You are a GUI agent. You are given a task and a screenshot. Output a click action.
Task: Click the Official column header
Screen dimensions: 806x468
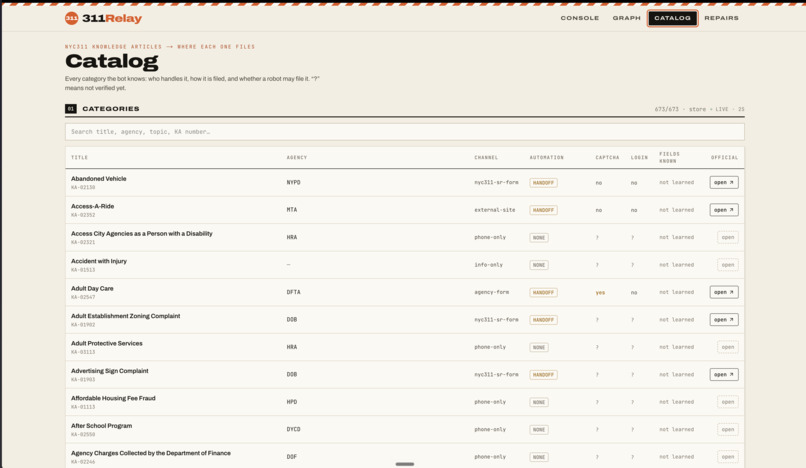[724, 157]
